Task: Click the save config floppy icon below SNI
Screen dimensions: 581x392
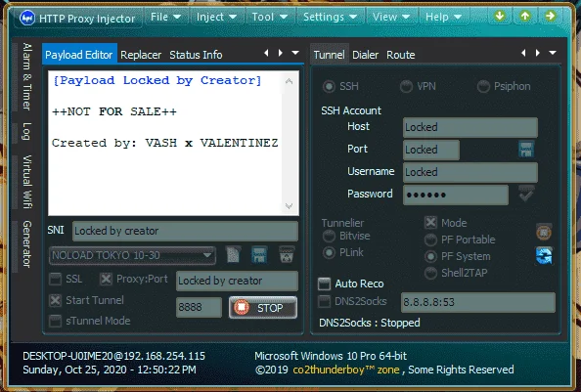Action: point(259,255)
